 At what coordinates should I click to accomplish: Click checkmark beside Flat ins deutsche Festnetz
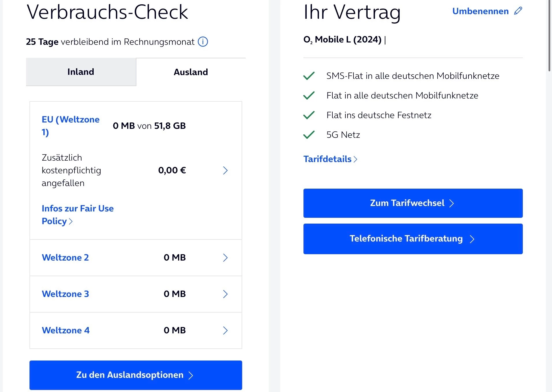309,115
